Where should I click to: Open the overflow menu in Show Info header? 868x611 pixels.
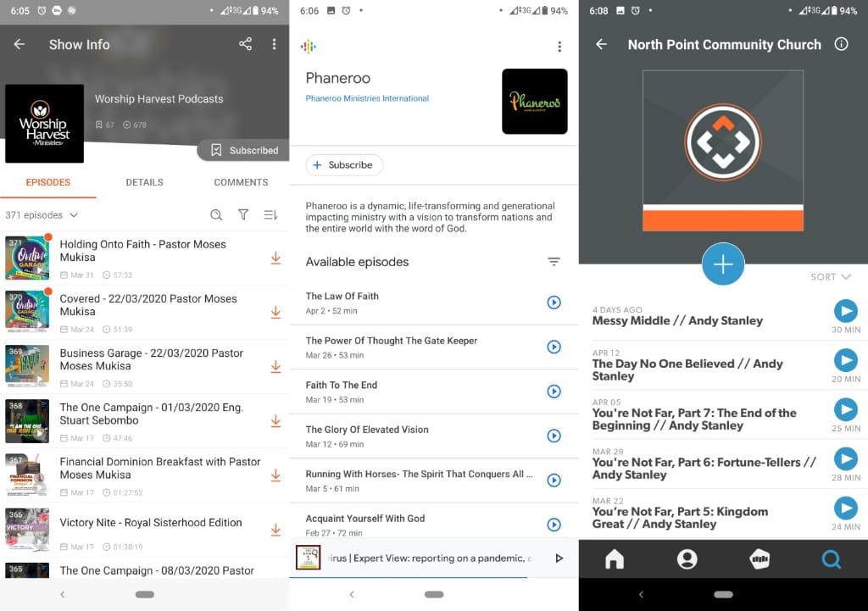click(x=274, y=44)
